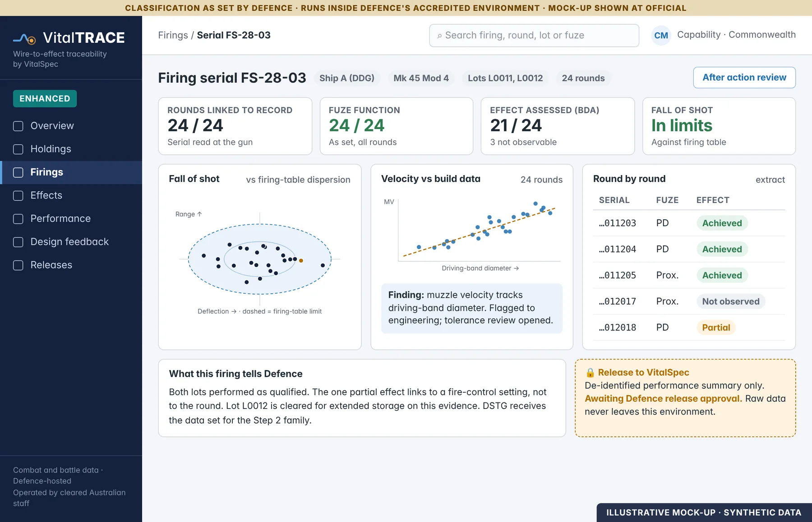Screen dimensions: 812x522
Task: Go to the Effects section
Action: coord(71,195)
